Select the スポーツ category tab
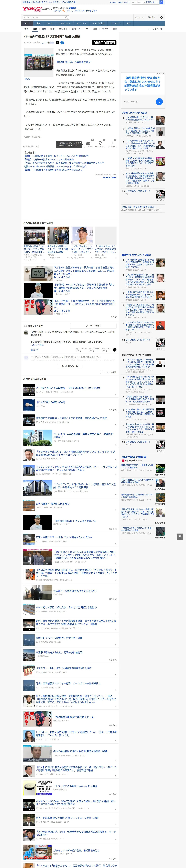Viewport: 186px width, 868px height. (x=76, y=29)
